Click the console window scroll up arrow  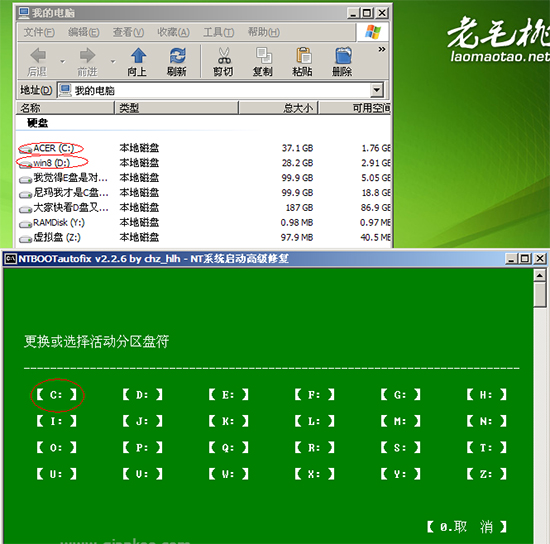point(539,275)
